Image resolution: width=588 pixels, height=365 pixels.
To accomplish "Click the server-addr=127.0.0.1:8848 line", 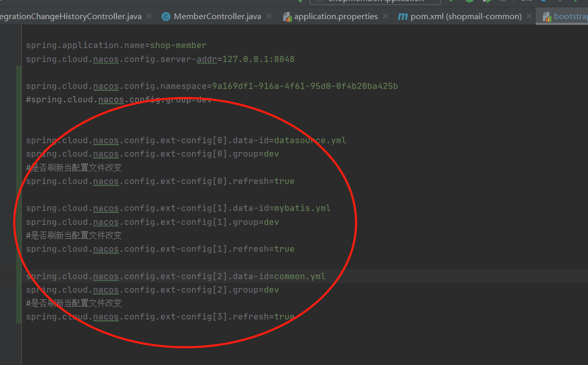I will point(160,59).
